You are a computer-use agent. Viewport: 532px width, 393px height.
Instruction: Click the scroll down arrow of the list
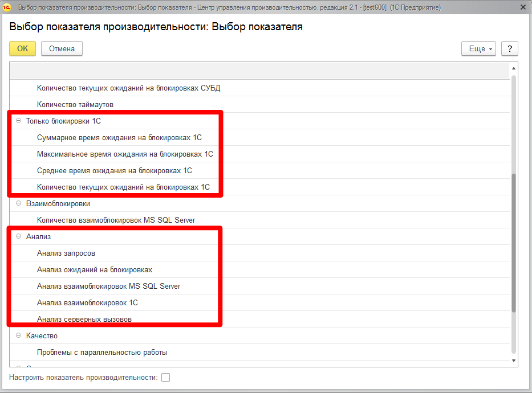tap(514, 360)
